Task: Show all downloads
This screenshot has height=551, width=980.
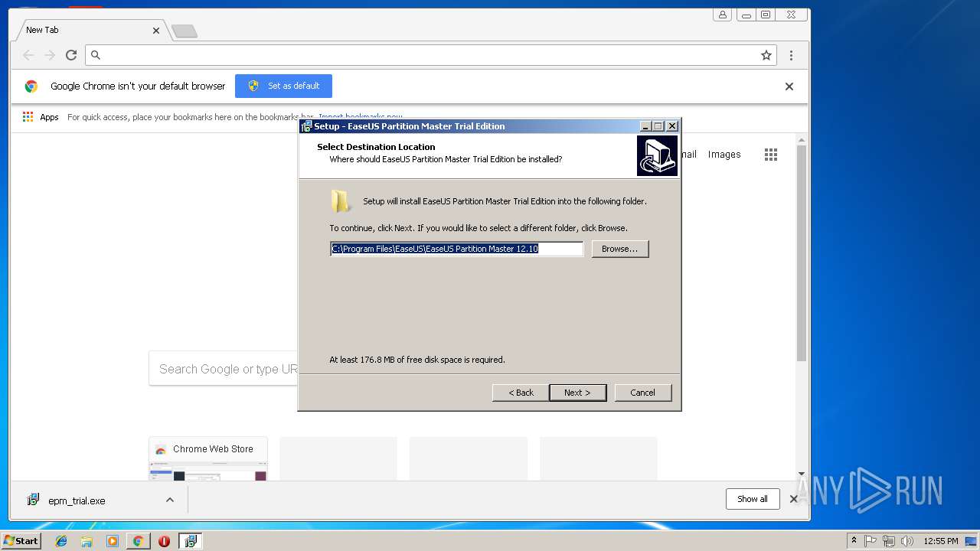Action: click(753, 499)
